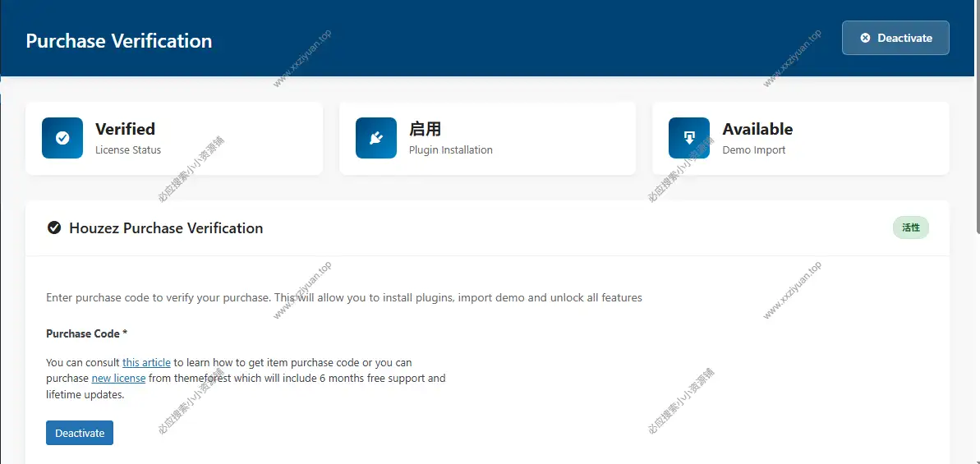Select the "Available" heading text

pyautogui.click(x=757, y=129)
